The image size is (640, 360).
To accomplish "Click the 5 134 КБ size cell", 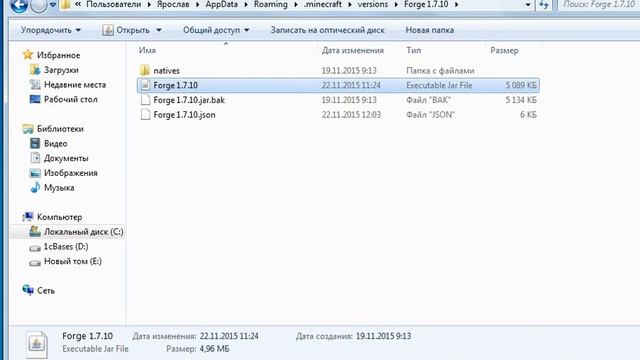I will (521, 100).
